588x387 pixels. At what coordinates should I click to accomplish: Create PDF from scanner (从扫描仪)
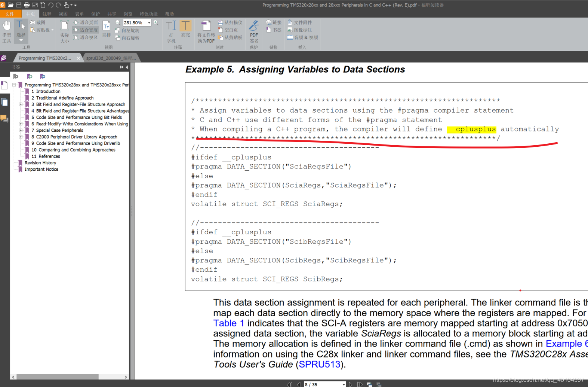230,22
